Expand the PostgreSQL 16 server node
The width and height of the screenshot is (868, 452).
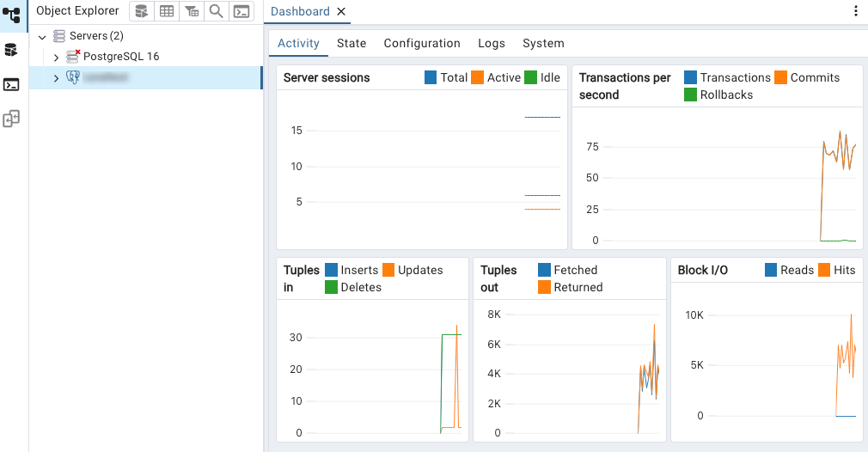56,58
